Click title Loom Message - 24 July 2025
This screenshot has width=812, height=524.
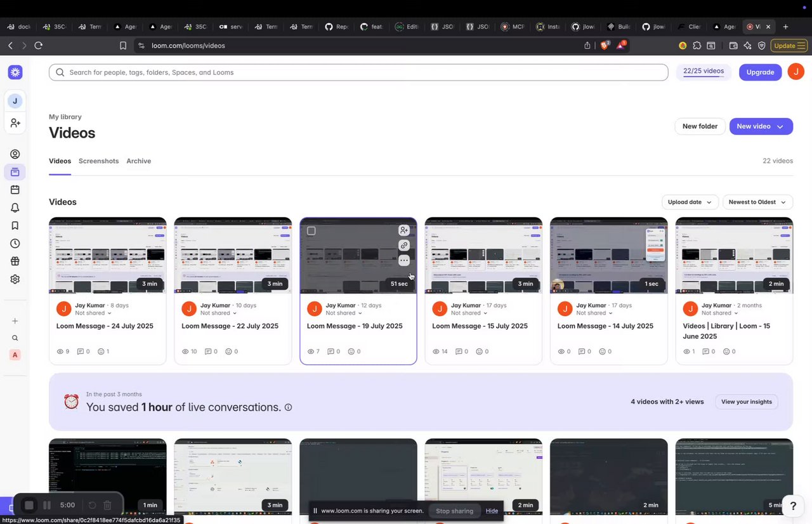tap(105, 326)
